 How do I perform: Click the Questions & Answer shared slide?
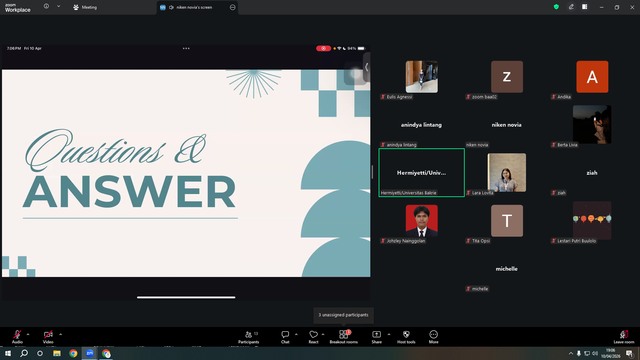click(x=186, y=173)
